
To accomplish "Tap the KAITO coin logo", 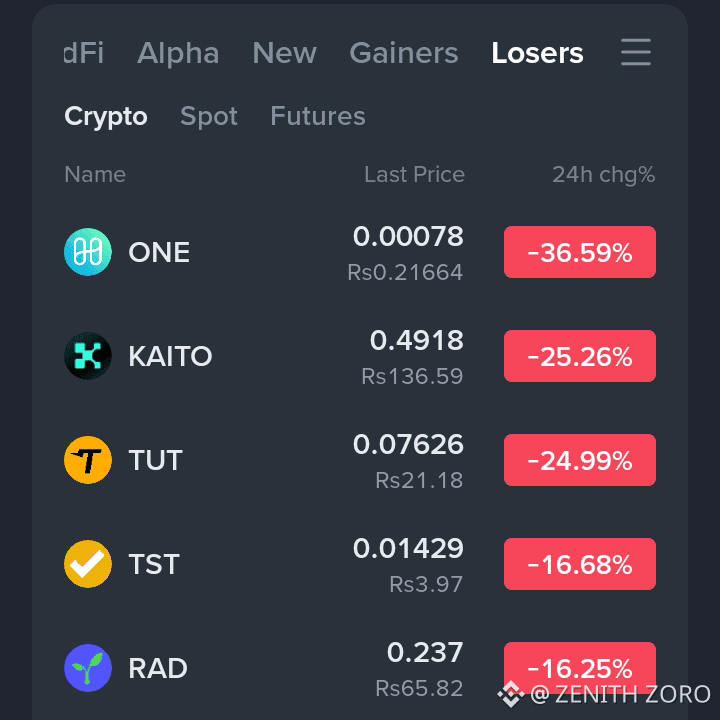I will [x=88, y=356].
